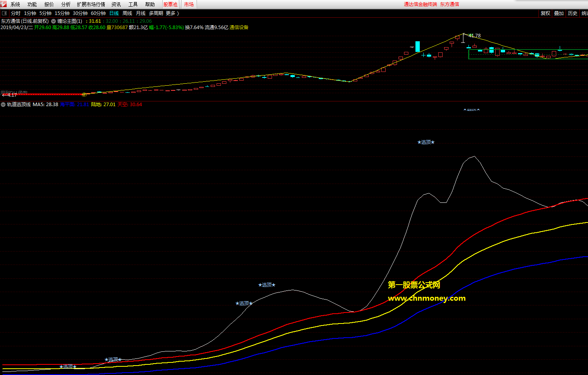The image size is (588, 375).
Task: Click the 陆地: 27.01 value
Action: [x=103, y=105]
